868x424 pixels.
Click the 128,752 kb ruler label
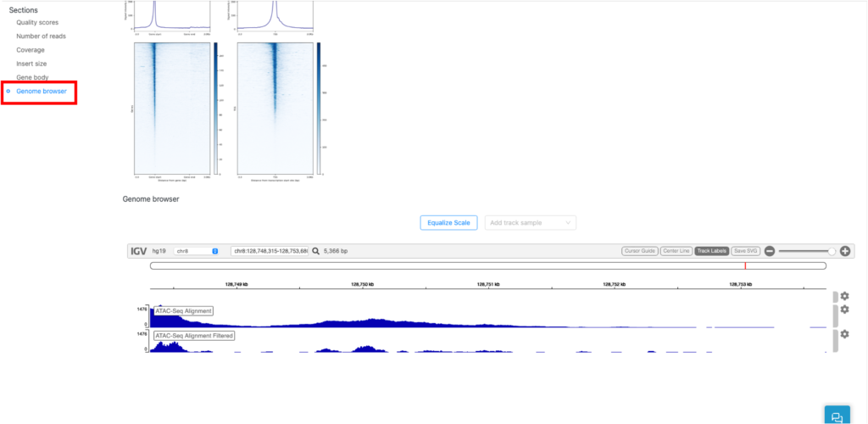pos(615,284)
